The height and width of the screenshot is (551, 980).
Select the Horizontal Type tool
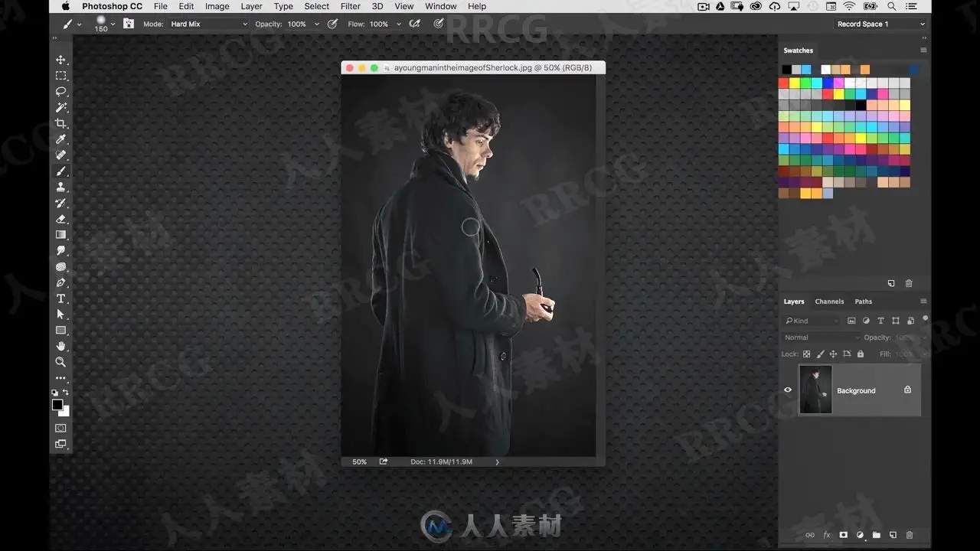point(61,299)
